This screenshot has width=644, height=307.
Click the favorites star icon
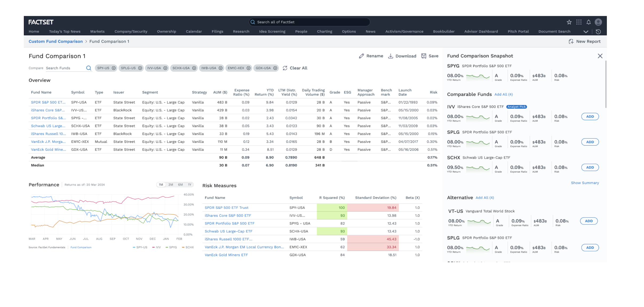(569, 22)
